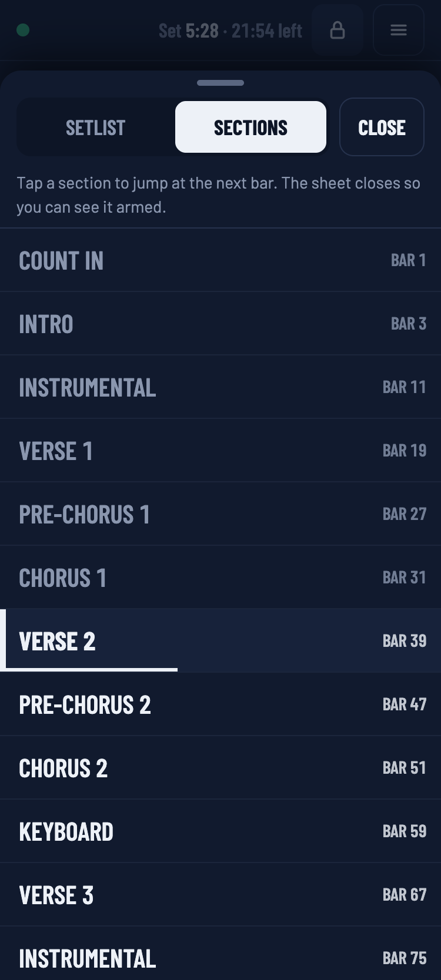Select the Keyboard section

point(220,831)
